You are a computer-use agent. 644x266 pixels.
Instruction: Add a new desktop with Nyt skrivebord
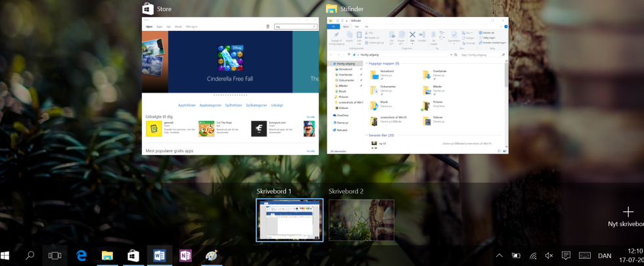[x=628, y=212]
